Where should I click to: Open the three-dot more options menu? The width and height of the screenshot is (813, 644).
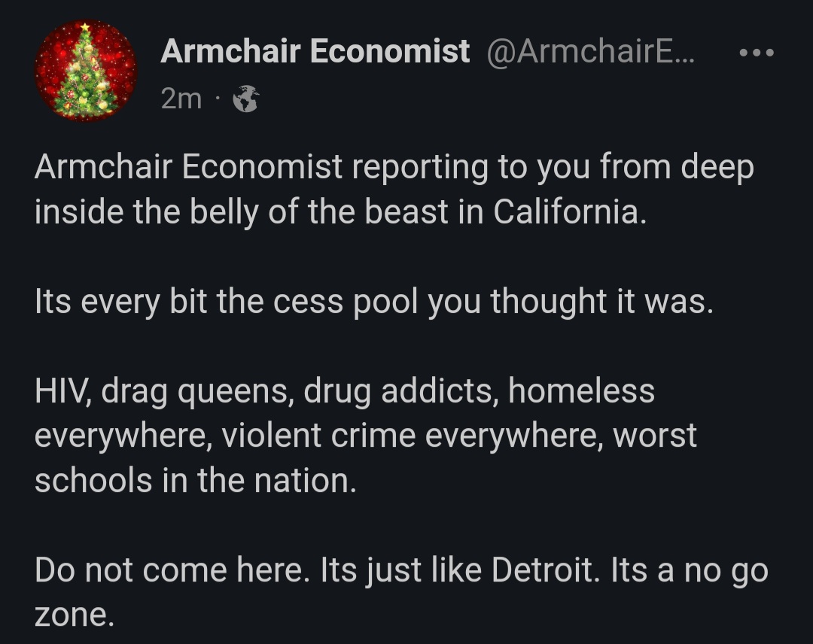[x=757, y=53]
